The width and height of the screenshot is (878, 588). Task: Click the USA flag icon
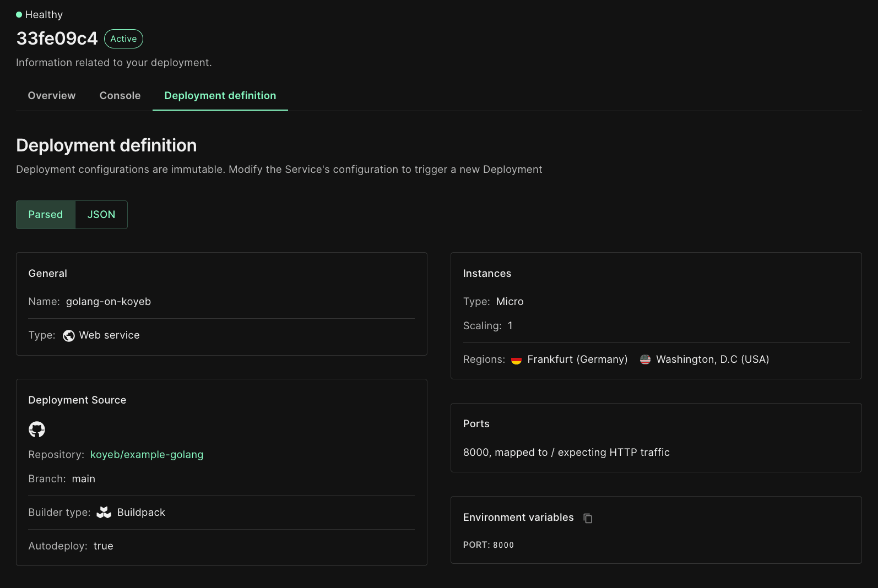pos(645,360)
